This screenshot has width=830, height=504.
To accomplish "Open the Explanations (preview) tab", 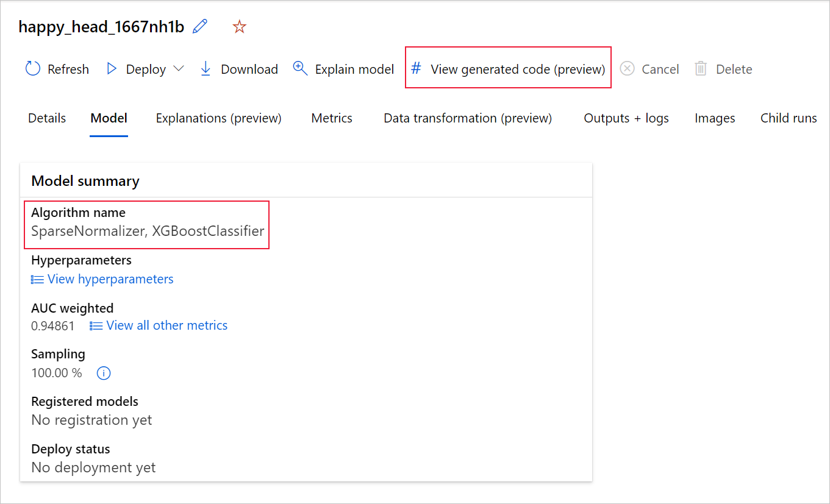I will click(218, 118).
